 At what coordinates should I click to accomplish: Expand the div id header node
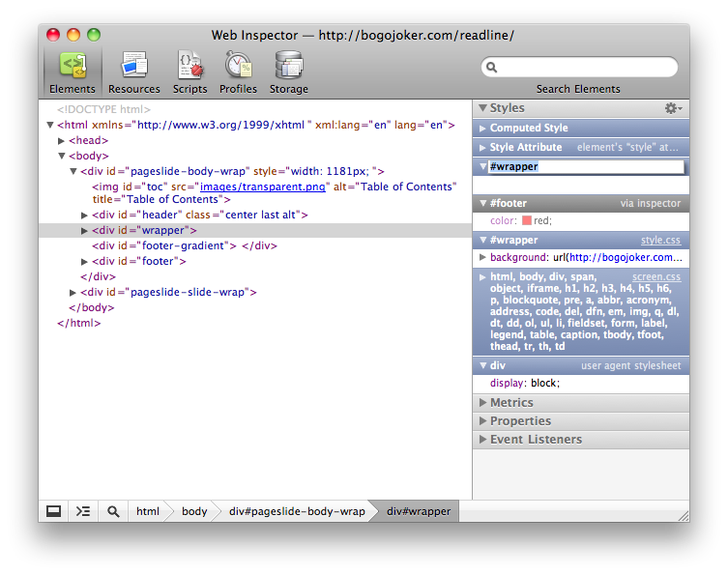[x=84, y=216]
